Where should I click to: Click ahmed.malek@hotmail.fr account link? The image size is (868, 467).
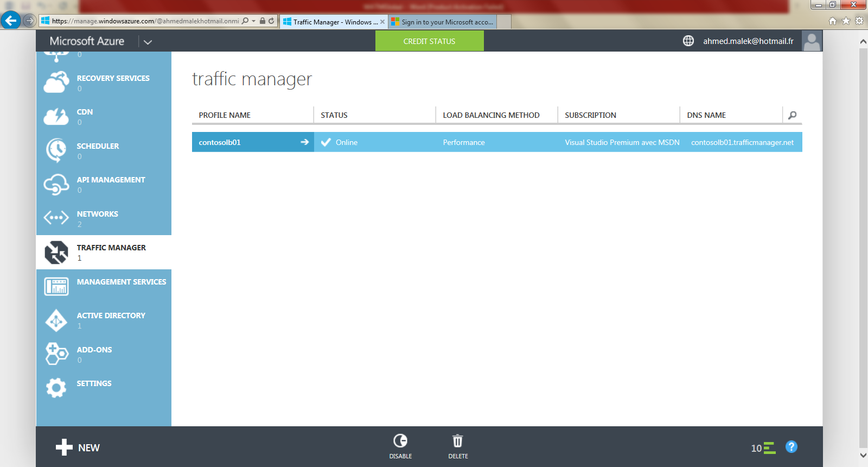[x=748, y=41]
